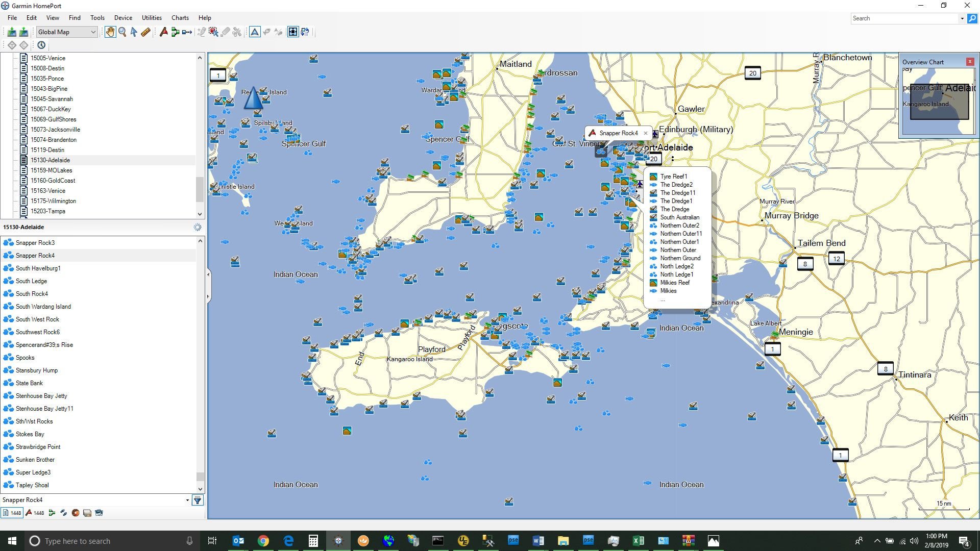This screenshot has width=980, height=551.
Task: Toggle the fishing chart mode icon
Action: (x=267, y=32)
